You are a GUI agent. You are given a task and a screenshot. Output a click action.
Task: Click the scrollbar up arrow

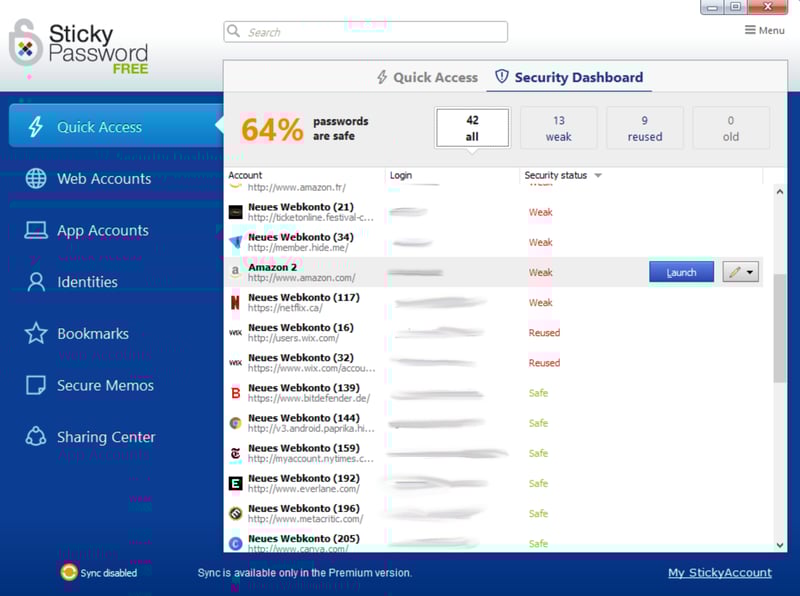click(x=779, y=192)
